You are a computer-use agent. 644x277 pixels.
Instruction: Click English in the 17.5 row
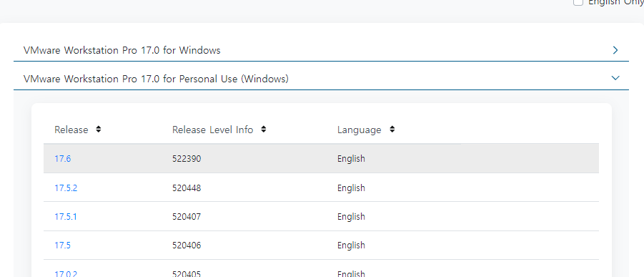point(351,246)
